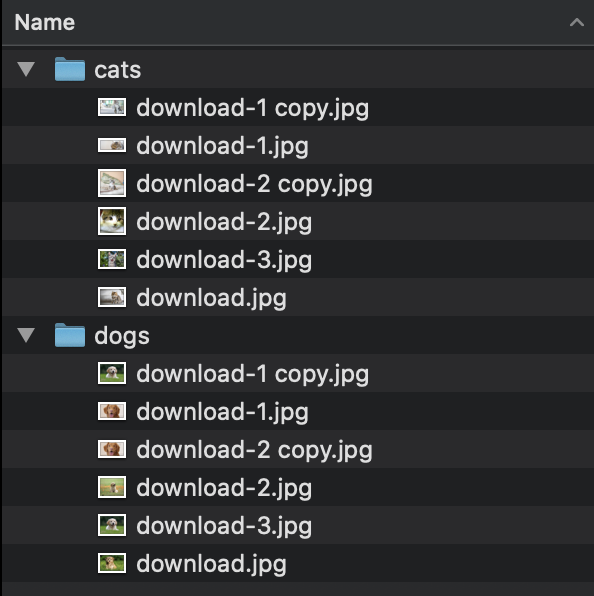The width and height of the screenshot is (594, 596).
Task: Select the dogs folder row label
Action: point(122,337)
